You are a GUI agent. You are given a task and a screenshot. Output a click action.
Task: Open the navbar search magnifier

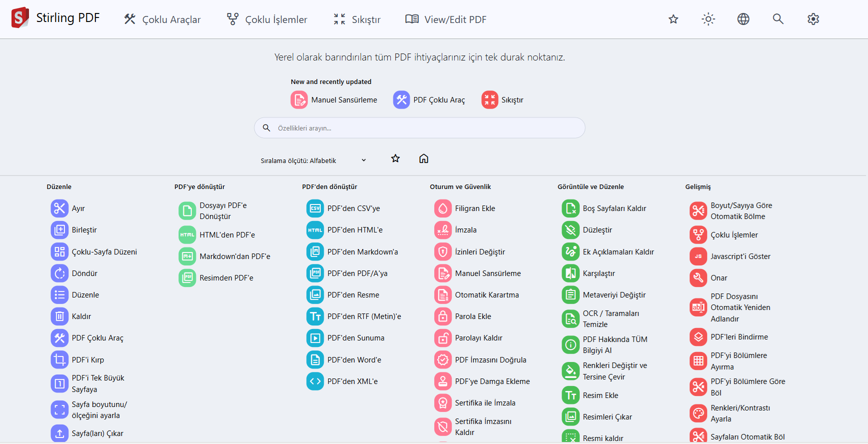click(x=778, y=19)
